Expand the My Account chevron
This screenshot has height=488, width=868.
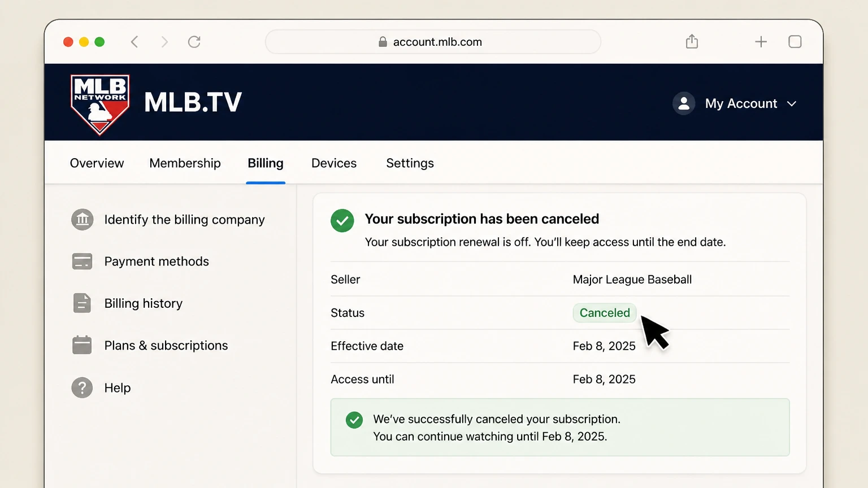(792, 104)
